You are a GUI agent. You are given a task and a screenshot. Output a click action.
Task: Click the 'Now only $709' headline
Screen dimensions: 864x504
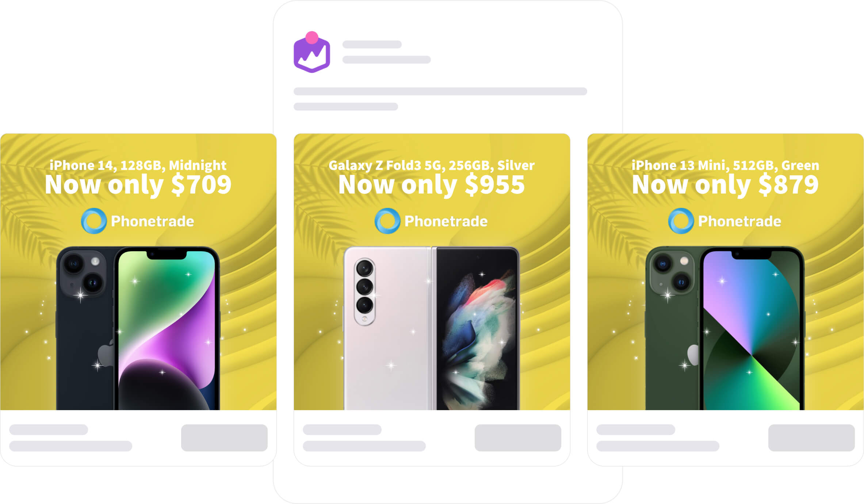coord(138,185)
